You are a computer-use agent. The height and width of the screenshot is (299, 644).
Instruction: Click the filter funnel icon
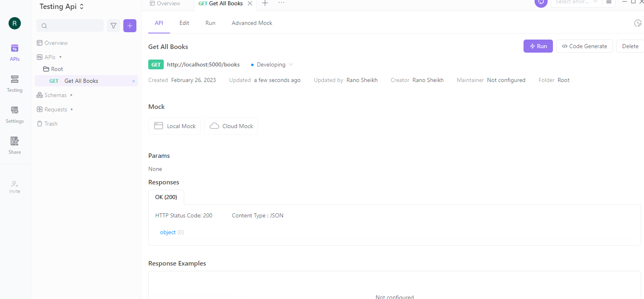point(114,26)
